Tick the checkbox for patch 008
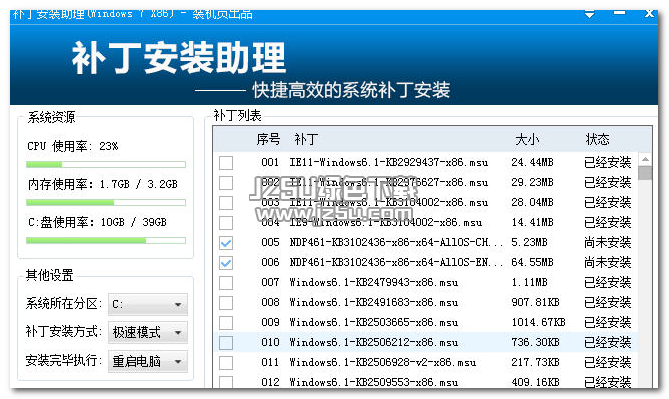The image size is (669, 399). point(226,303)
